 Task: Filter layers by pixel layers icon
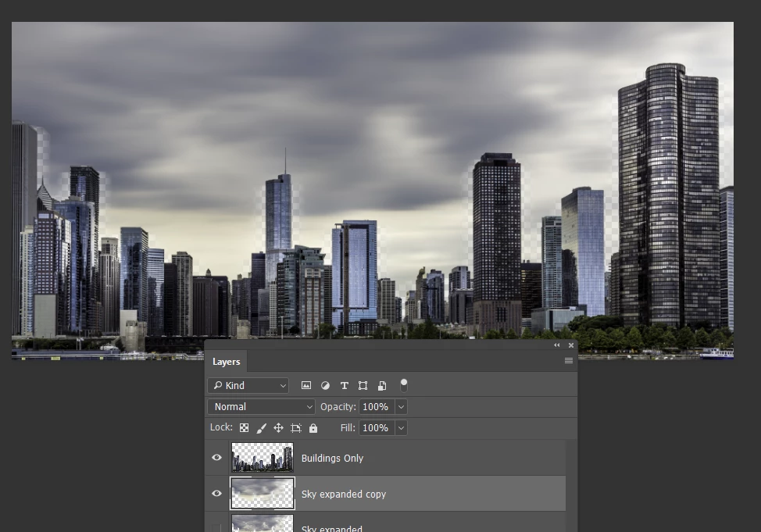[x=306, y=385]
